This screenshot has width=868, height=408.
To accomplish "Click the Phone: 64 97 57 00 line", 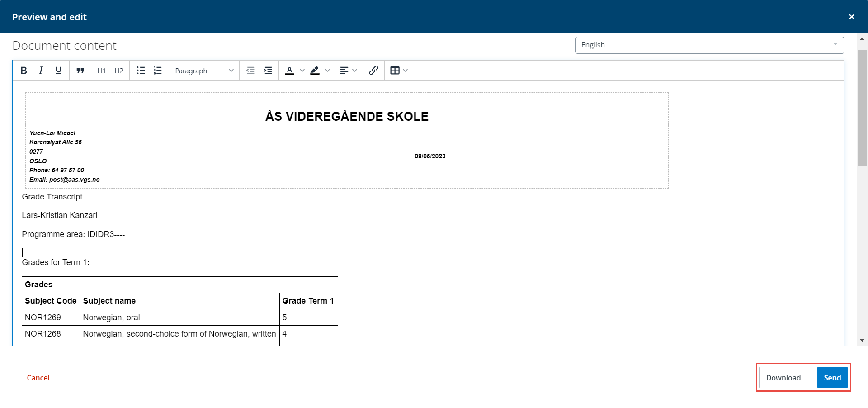I will point(57,170).
